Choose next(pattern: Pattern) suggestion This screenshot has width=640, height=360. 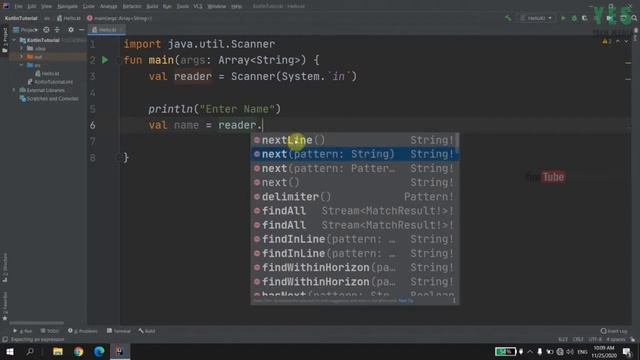click(x=354, y=168)
